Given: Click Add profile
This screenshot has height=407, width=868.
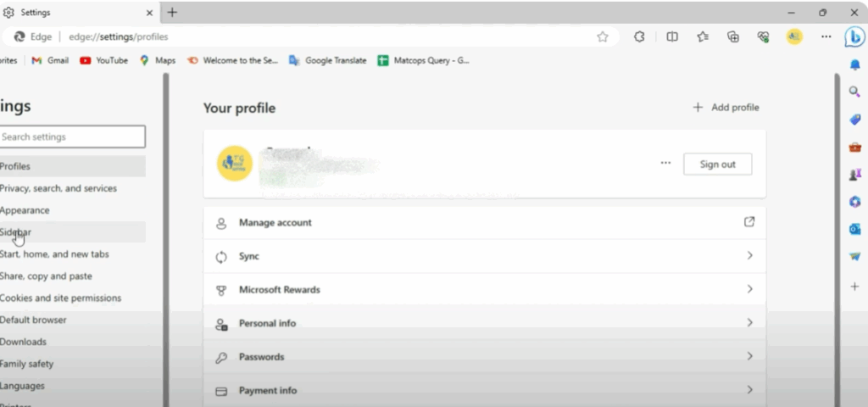Looking at the screenshot, I should click(x=726, y=108).
